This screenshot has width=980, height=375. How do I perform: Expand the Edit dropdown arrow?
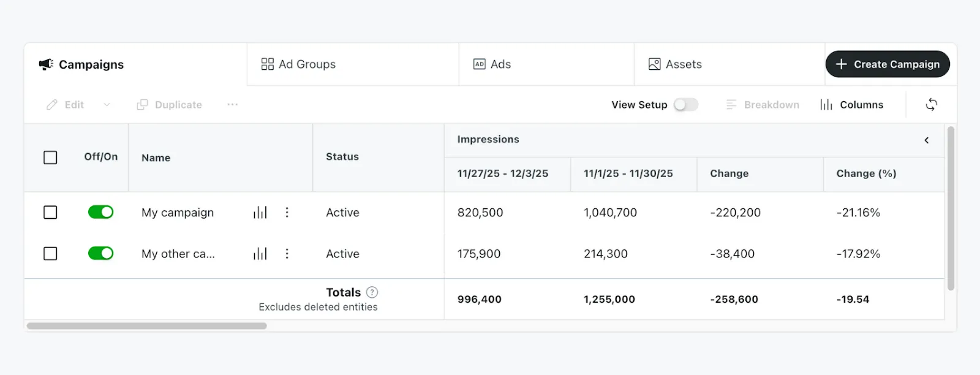(107, 105)
